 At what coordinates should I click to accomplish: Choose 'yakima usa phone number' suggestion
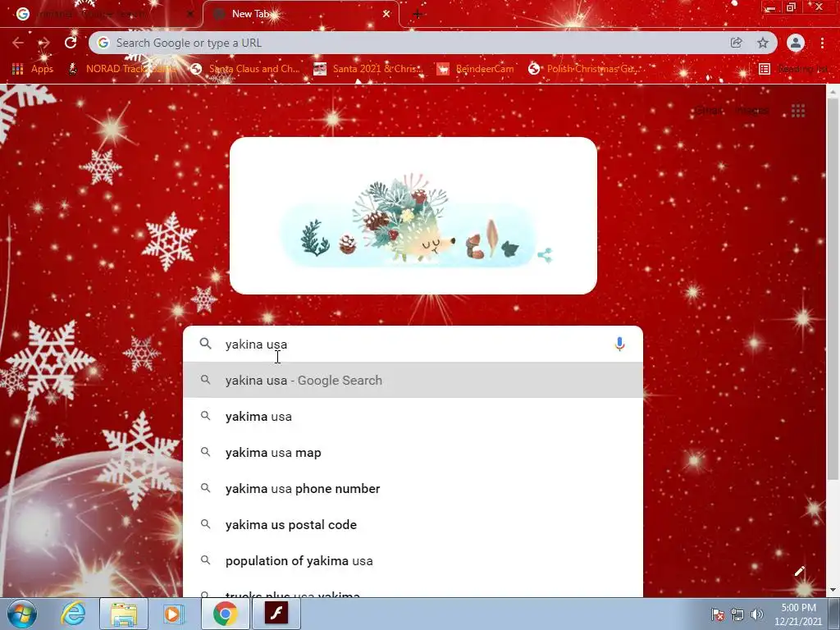click(x=413, y=489)
